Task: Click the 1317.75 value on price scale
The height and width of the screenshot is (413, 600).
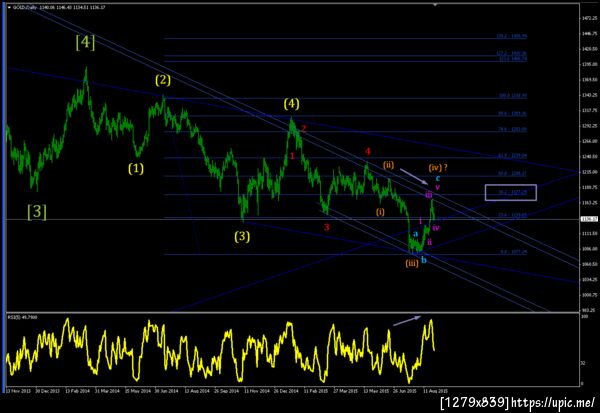Action: pyautogui.click(x=590, y=110)
